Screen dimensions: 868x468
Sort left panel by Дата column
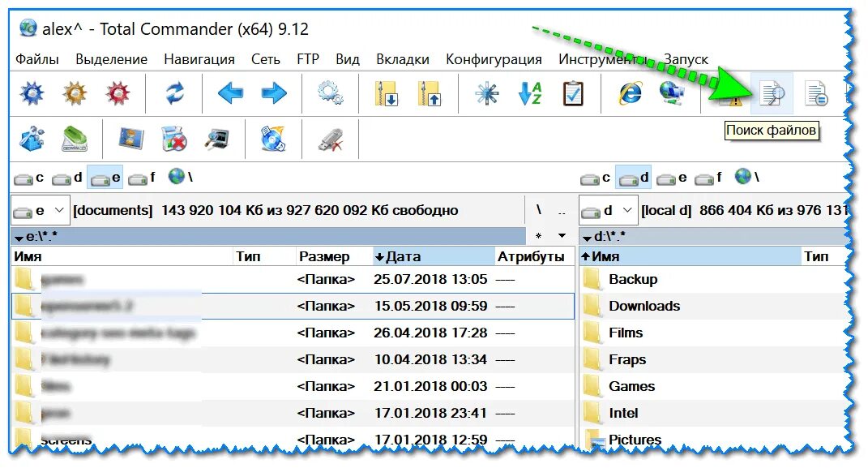coord(434,256)
